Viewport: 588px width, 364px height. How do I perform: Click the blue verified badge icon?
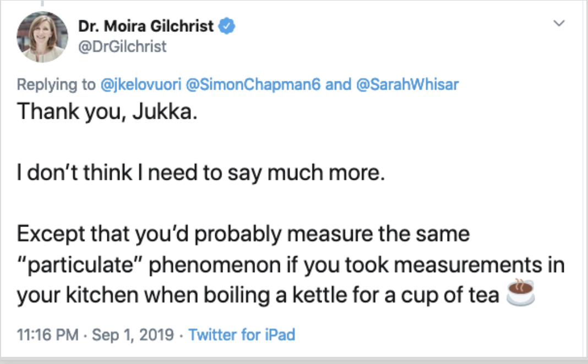(x=227, y=26)
